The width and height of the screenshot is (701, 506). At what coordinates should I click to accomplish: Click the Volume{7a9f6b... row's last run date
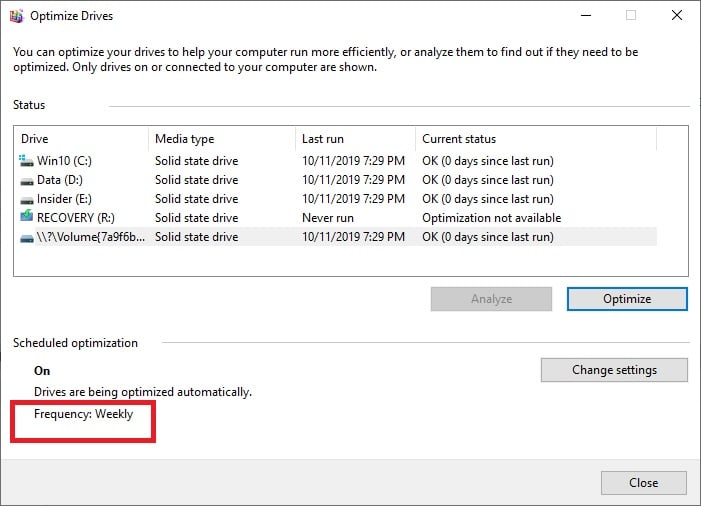coord(353,237)
